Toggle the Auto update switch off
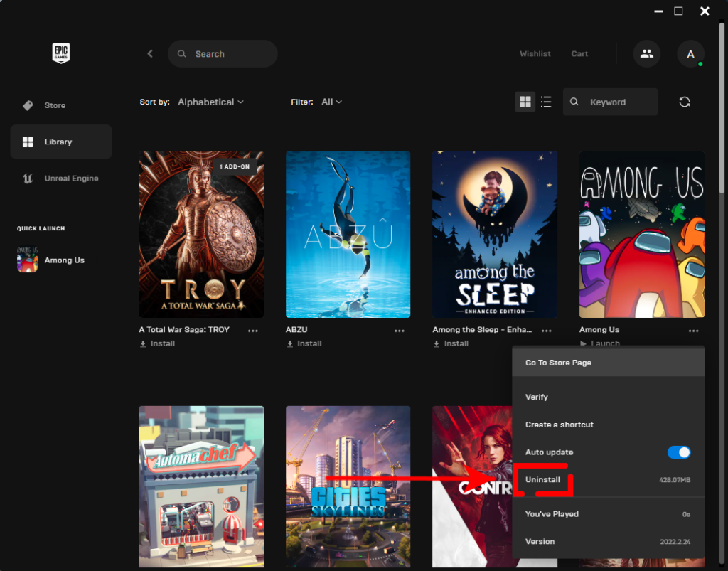 coord(679,452)
